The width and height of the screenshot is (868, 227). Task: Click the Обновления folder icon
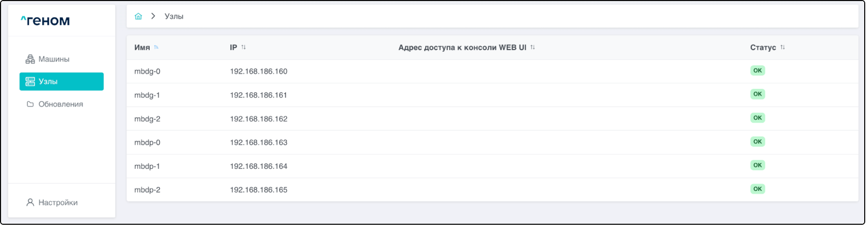point(31,104)
